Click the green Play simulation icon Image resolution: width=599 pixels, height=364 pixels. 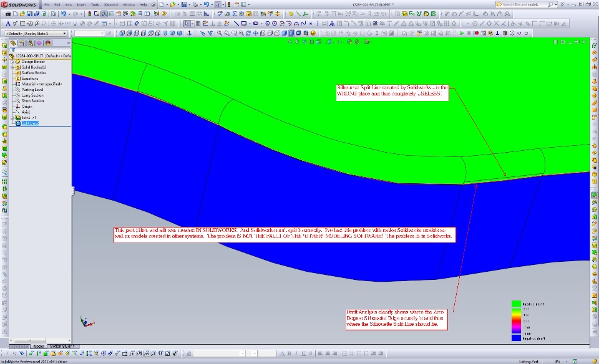[x=462, y=33]
